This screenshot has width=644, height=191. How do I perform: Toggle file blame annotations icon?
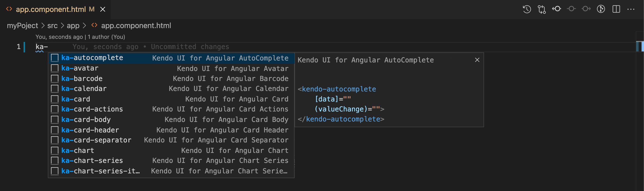coord(601,9)
